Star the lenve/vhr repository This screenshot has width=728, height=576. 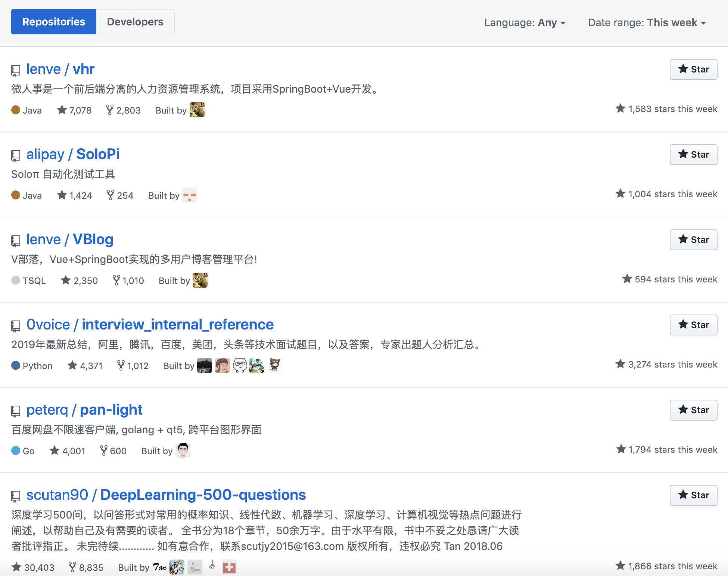693,69
